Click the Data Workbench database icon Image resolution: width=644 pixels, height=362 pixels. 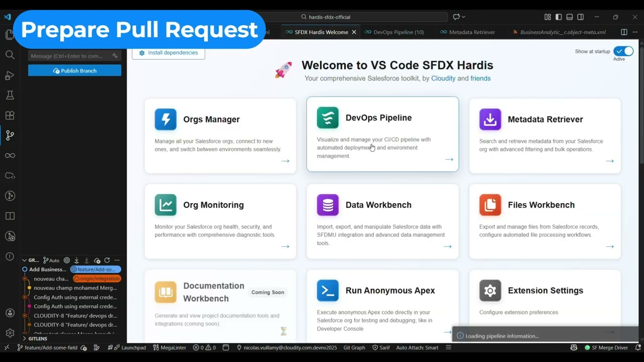(328, 205)
